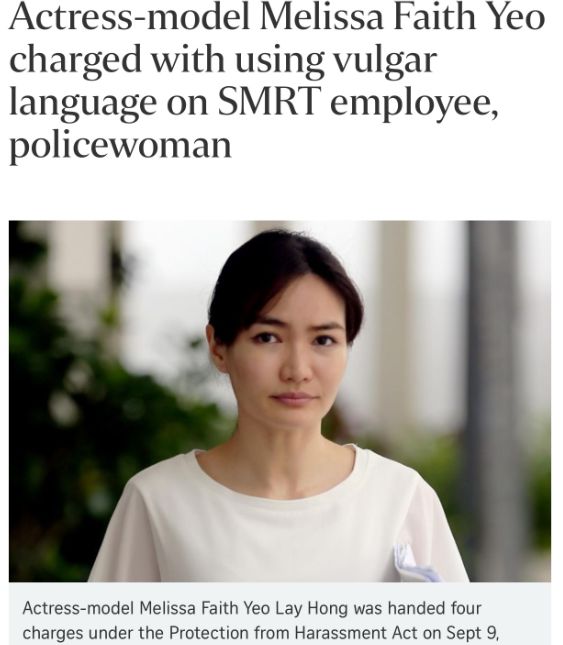Click the word "policewoman" in the headline

click(120, 146)
